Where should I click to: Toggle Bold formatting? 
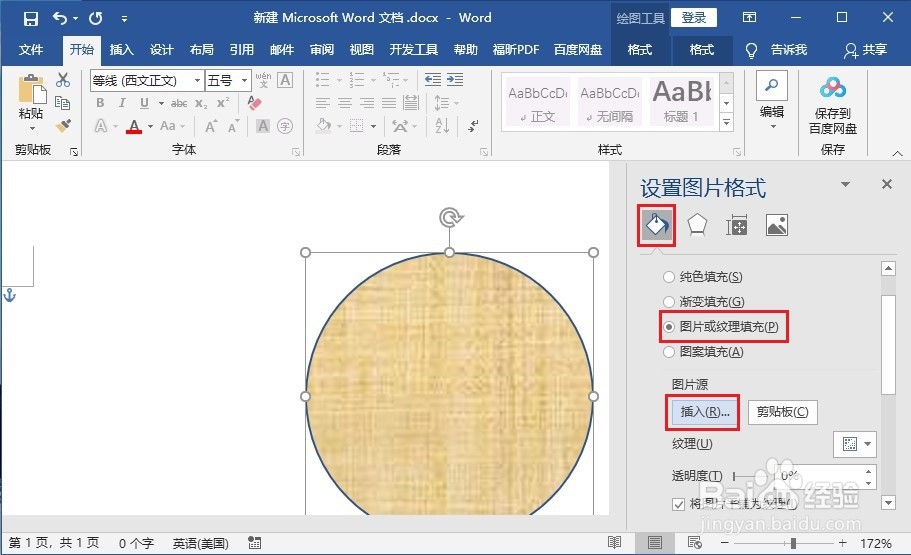(101, 103)
